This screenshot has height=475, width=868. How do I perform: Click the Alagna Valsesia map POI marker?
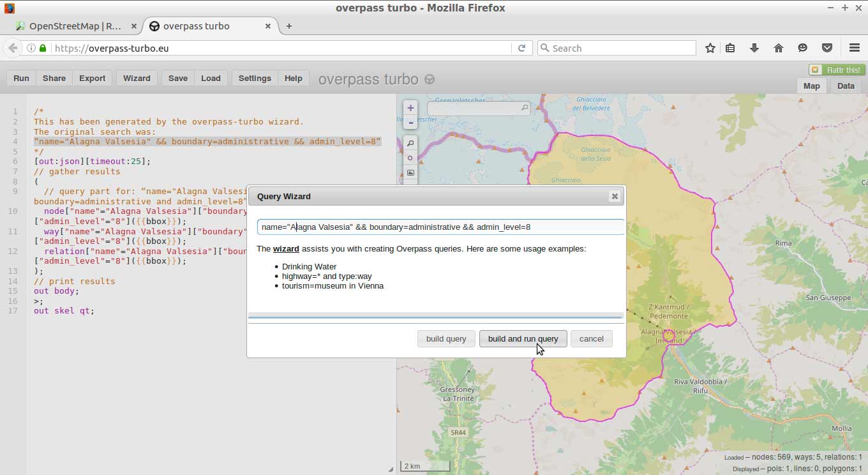pyautogui.click(x=668, y=335)
